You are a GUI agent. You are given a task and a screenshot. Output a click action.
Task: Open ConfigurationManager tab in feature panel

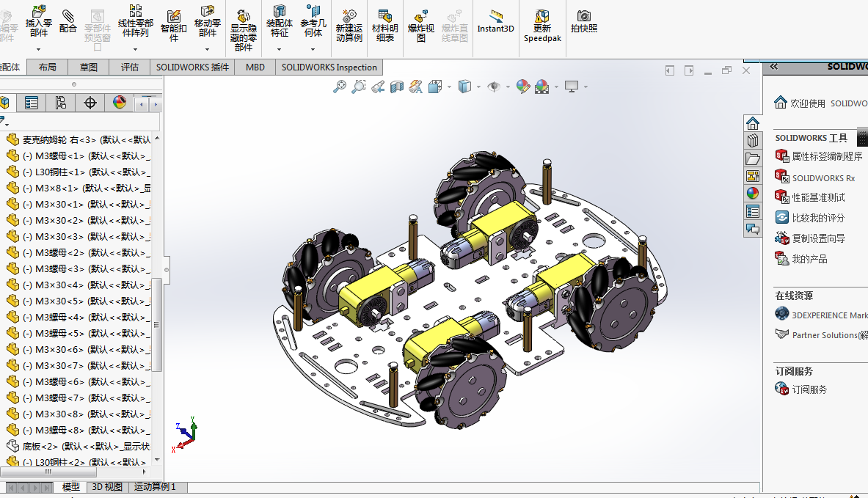click(60, 103)
